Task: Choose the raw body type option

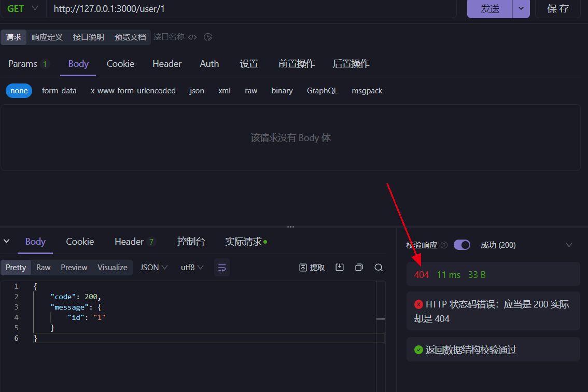Action: pyautogui.click(x=251, y=91)
